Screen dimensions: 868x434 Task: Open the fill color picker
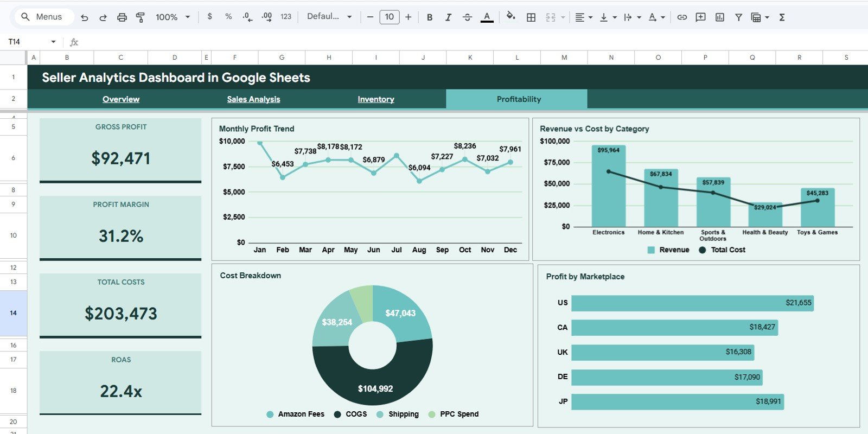pyautogui.click(x=510, y=17)
